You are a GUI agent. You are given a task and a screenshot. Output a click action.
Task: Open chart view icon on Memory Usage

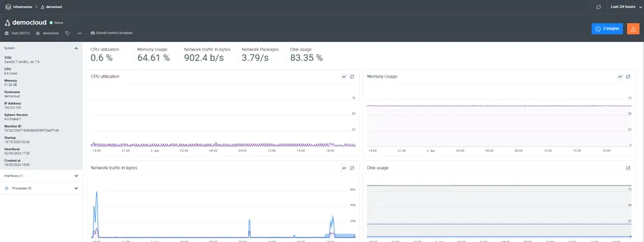620,76
